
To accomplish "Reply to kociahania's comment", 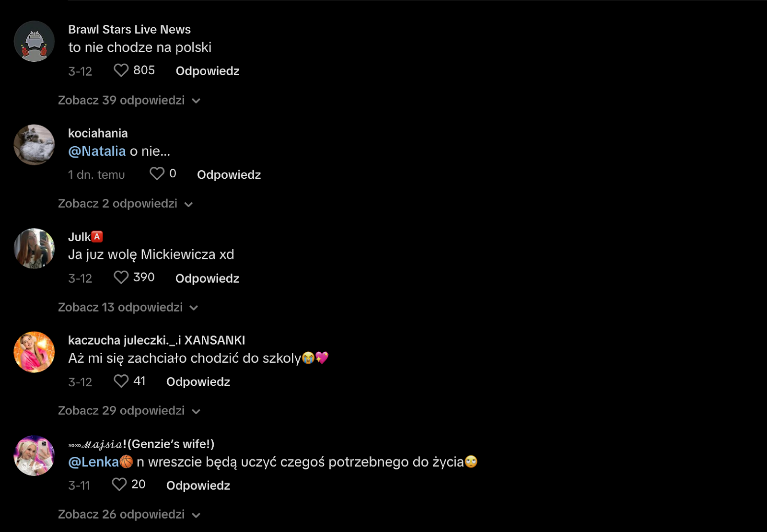I will [229, 174].
